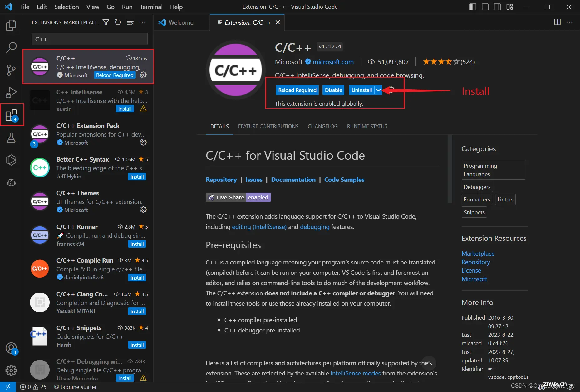Click warning icon on C++ Intellisense row
Viewport: 580px width, 392px height.
pos(143,109)
